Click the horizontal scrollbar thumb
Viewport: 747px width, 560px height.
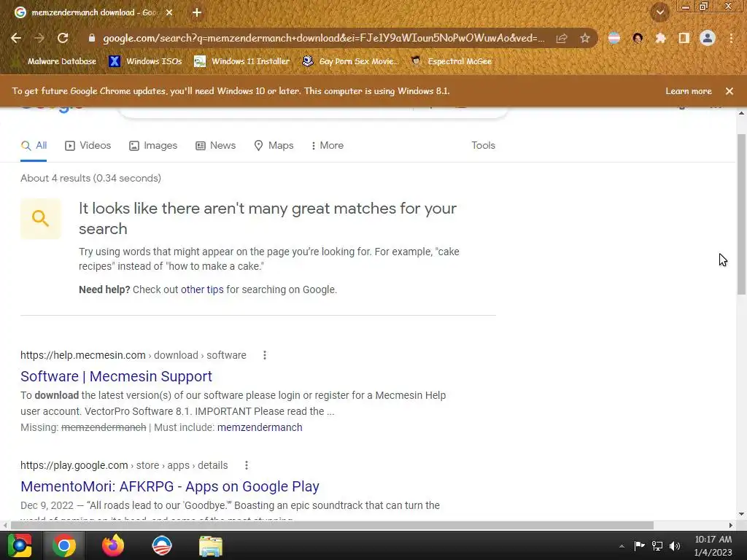tap(332, 525)
